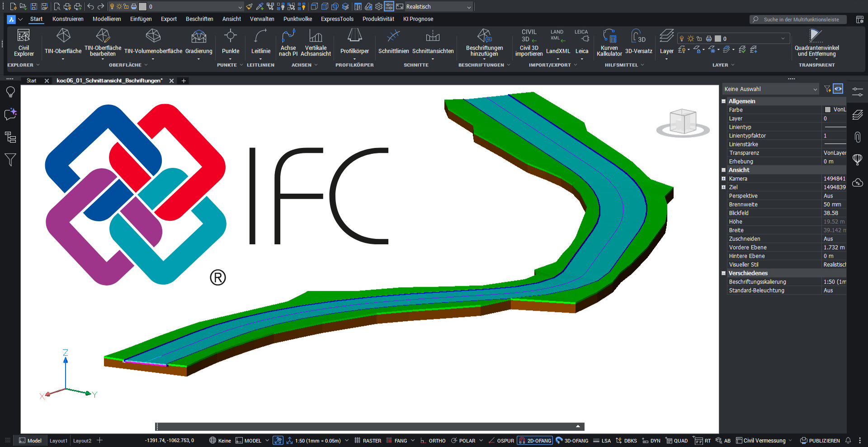Add a new layout with the plus button
The image size is (868, 447).
100,440
